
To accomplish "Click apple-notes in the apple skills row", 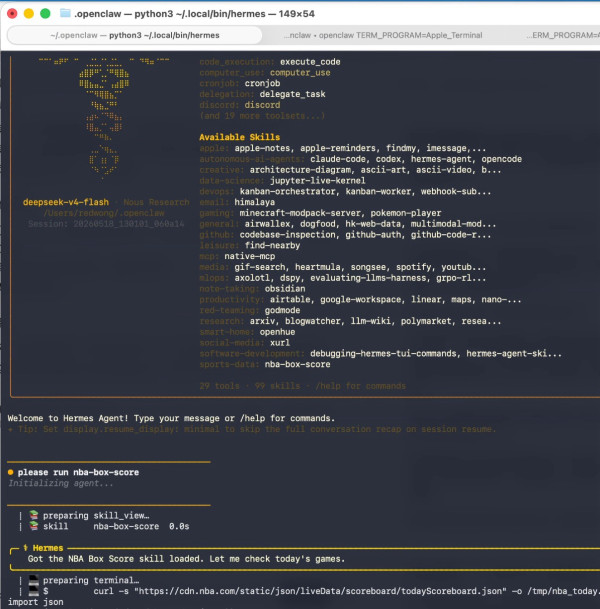I will tap(262, 148).
